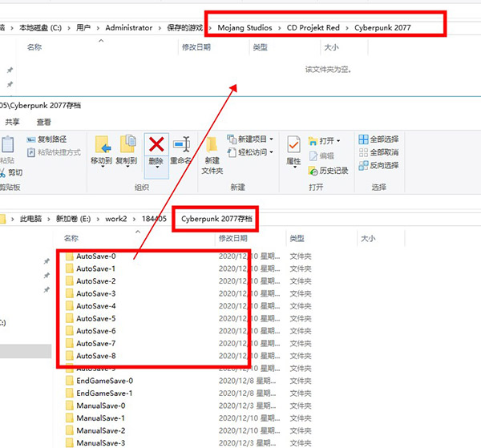Select the AutoSave-5 folder
The image size is (481, 448).
point(96,319)
